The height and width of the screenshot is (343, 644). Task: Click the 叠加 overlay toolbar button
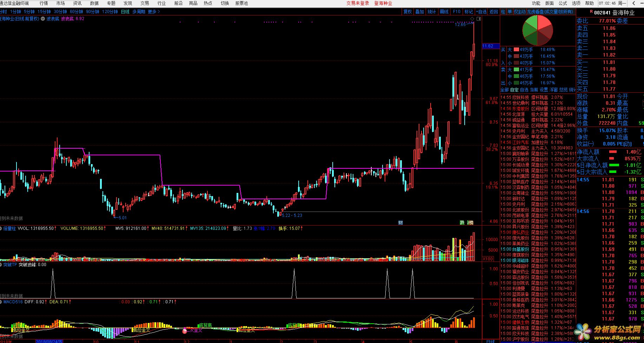point(420,12)
